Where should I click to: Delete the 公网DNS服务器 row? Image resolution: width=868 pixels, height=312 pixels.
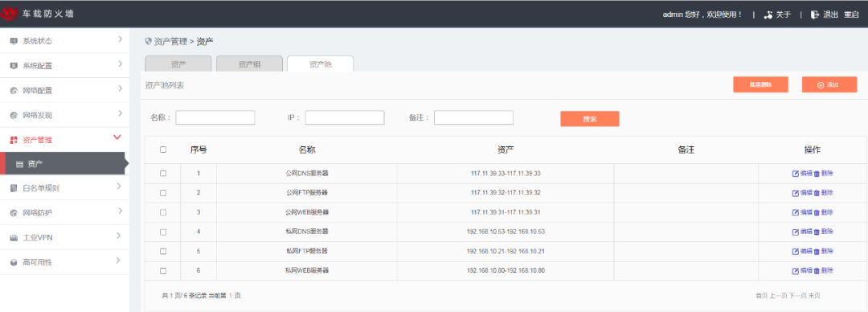point(823,174)
